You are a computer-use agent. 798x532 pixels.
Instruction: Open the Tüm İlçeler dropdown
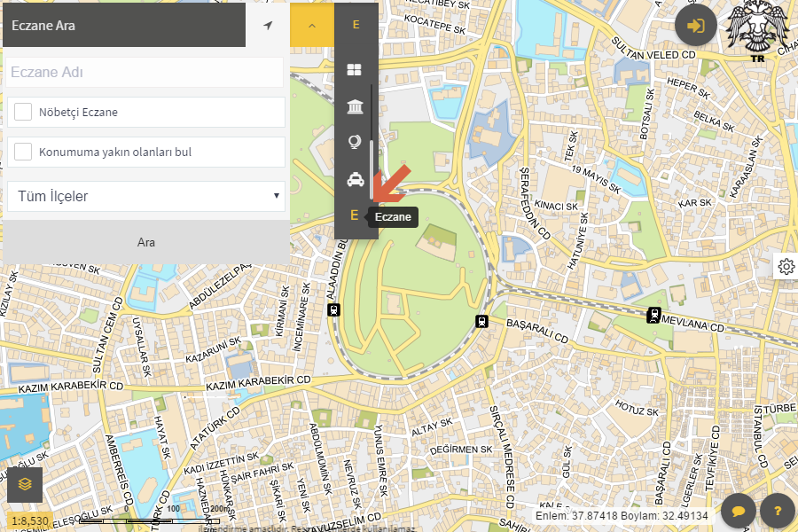[x=145, y=196]
